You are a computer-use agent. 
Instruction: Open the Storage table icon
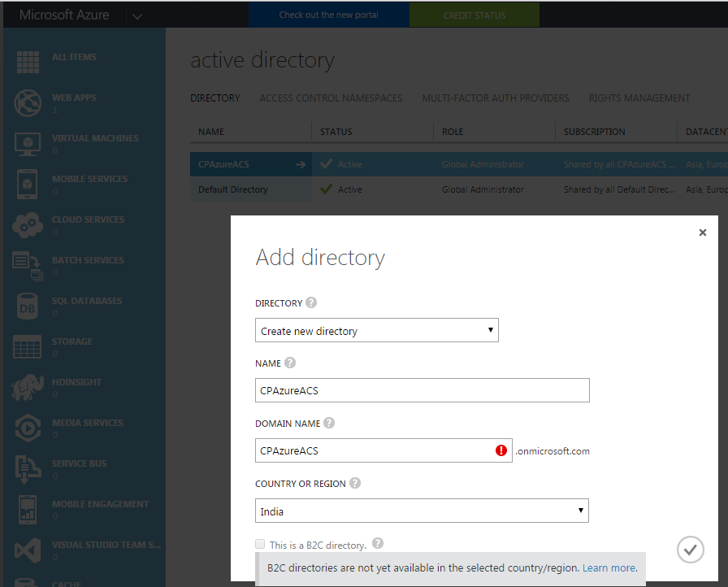pos(28,346)
